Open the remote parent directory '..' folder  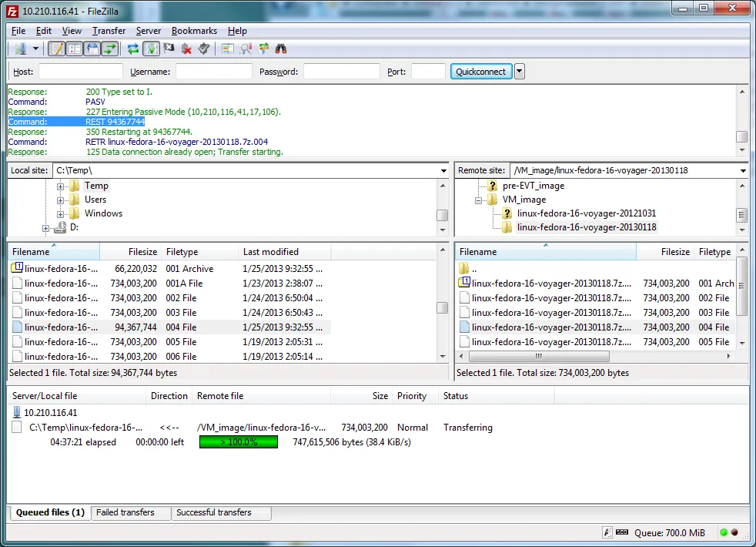tap(463, 268)
